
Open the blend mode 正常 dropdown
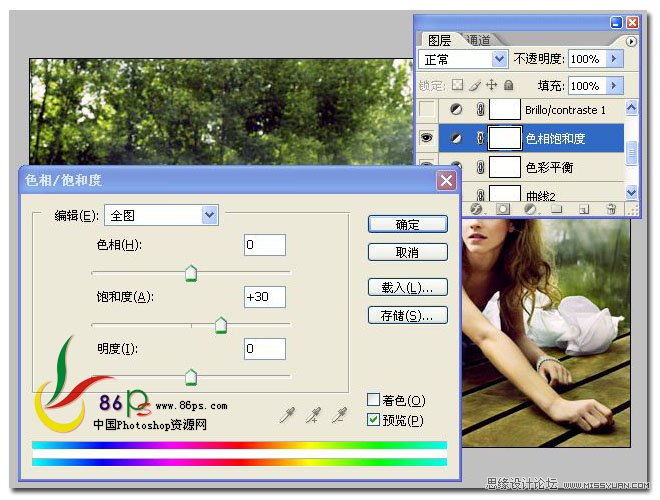(499, 59)
